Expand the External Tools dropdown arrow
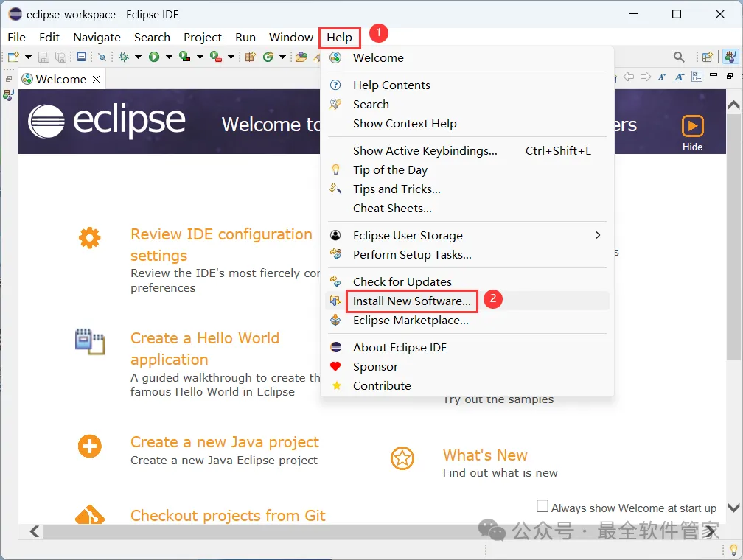The image size is (743, 560). point(231,57)
